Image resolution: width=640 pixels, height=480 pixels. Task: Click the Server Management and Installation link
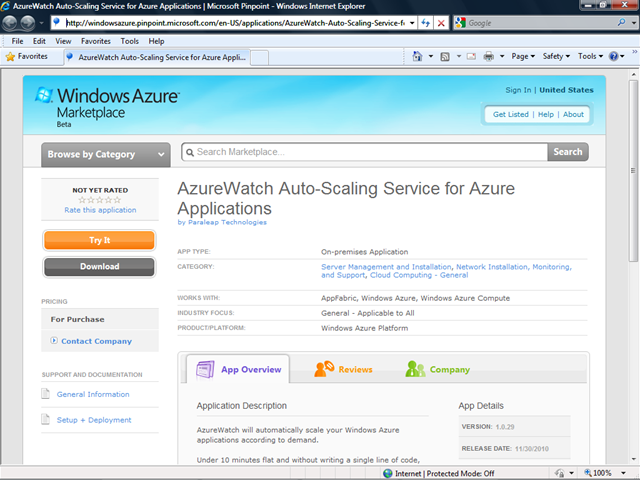386,267
